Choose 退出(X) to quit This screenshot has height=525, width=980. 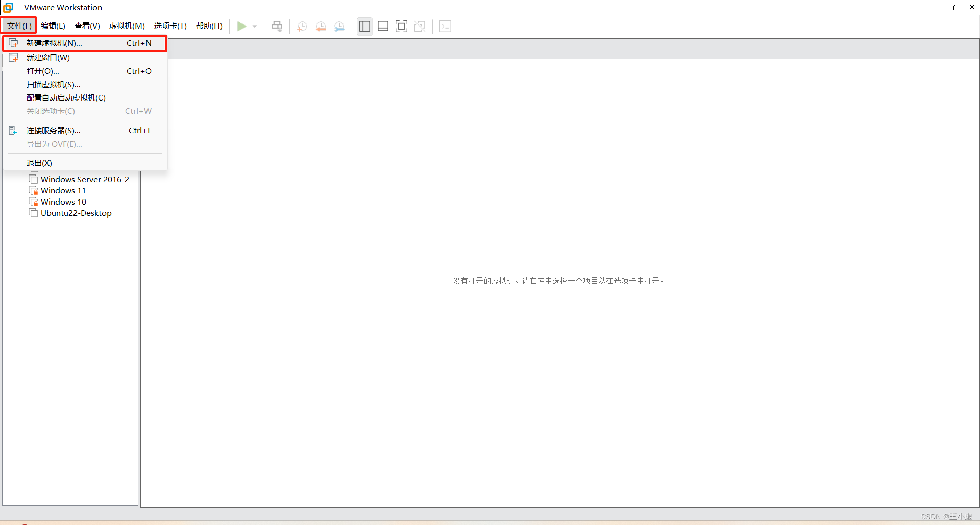(x=85, y=163)
